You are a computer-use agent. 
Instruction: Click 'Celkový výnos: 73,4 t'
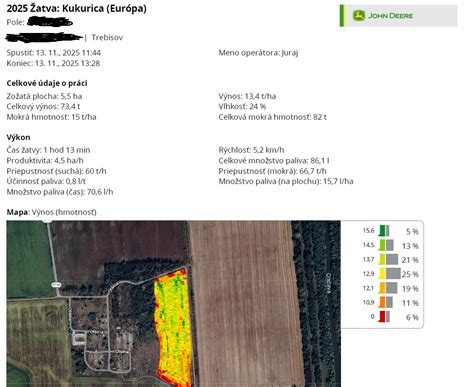(43, 107)
